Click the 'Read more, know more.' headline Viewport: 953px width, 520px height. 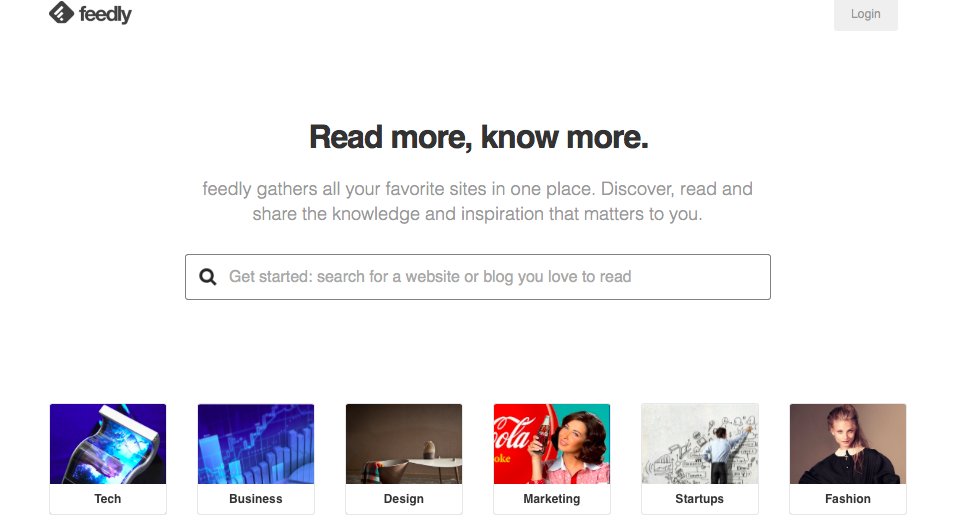478,137
